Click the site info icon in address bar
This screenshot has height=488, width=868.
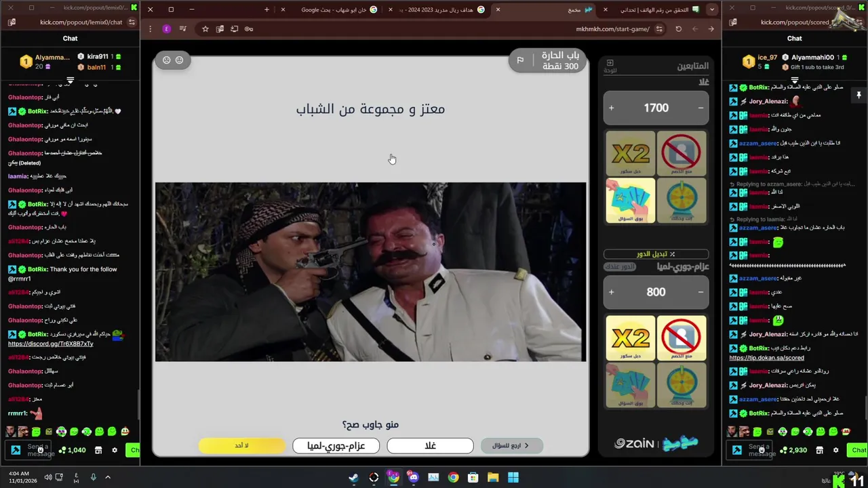click(659, 29)
